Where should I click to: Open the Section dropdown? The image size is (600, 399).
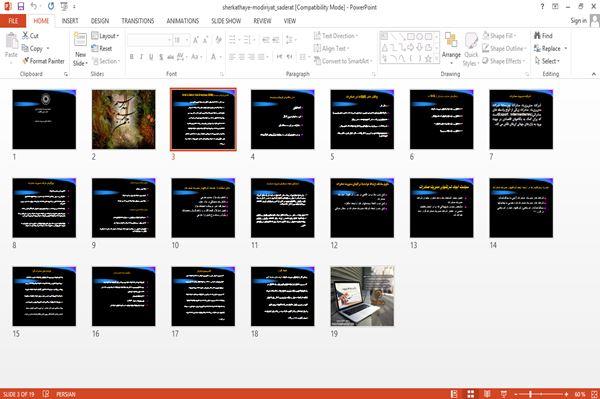coord(106,61)
